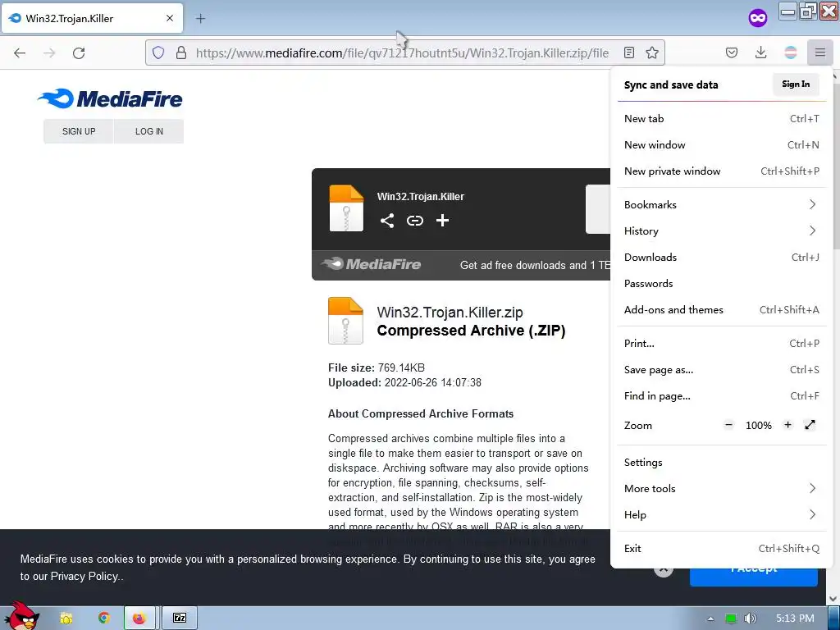Expand the More tools submenu
840x630 pixels.
[722, 489]
